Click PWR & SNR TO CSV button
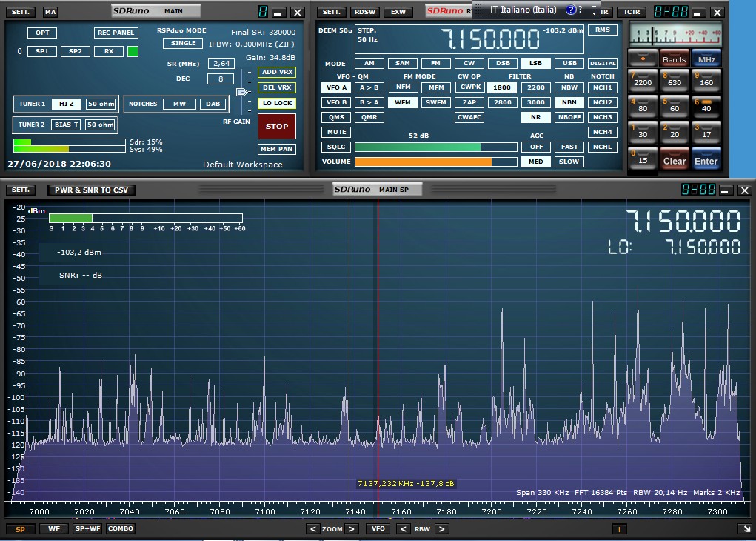Viewport: 756px width, 541px height. click(92, 190)
